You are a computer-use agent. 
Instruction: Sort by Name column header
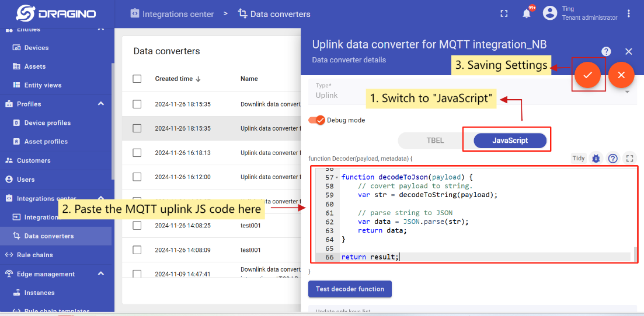249,79
